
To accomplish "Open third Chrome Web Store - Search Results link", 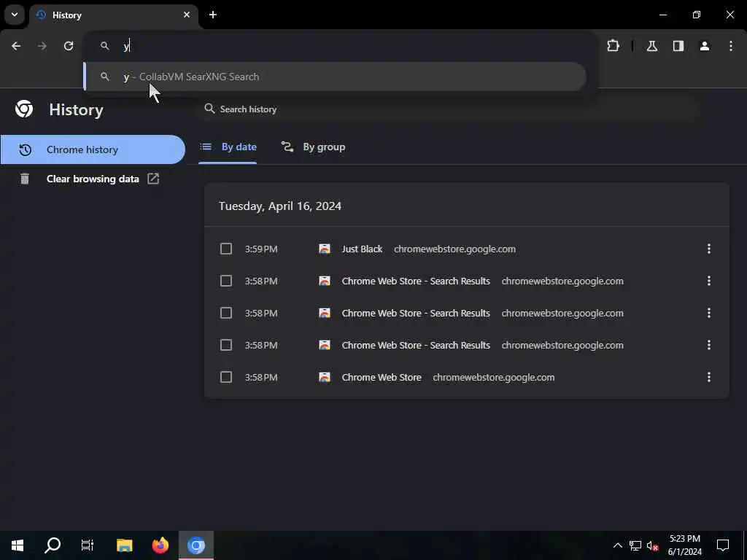I will 416,345.
